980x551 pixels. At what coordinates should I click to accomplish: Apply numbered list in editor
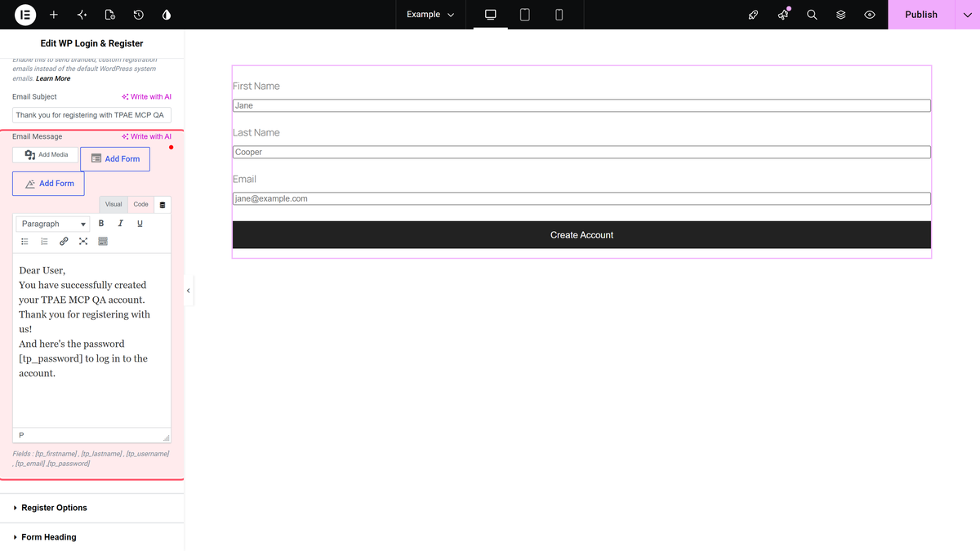pos(44,242)
